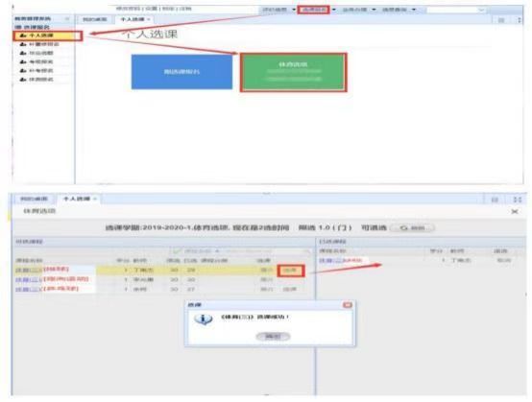Close the 体育选课 panel with X icon
Image resolution: width=532 pixels, height=402 pixels.
click(x=515, y=212)
